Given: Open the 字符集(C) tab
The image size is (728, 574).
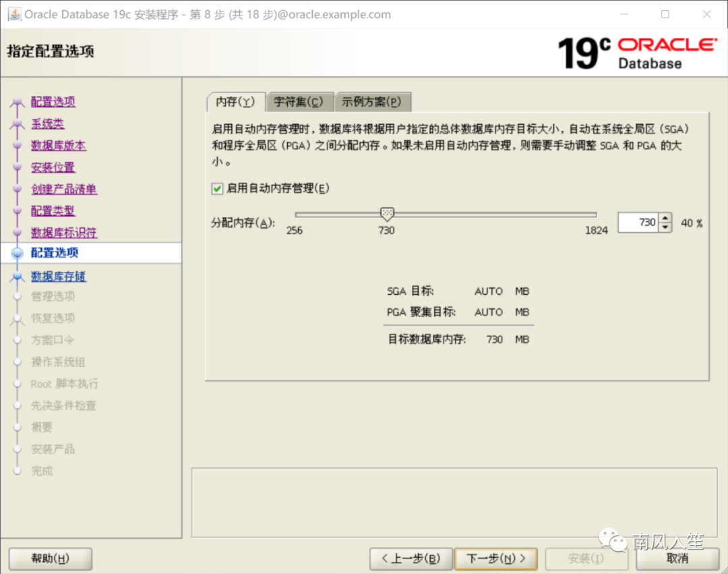Looking at the screenshot, I should 299,102.
